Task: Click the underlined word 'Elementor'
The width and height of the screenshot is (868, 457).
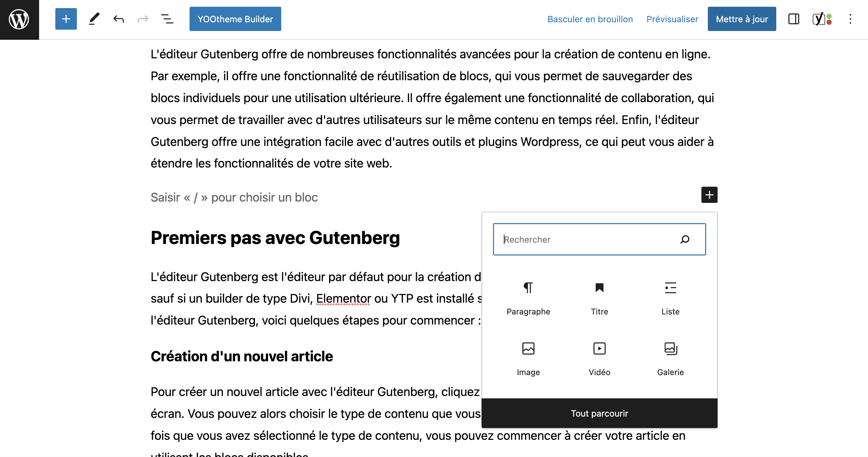Action: [343, 299]
